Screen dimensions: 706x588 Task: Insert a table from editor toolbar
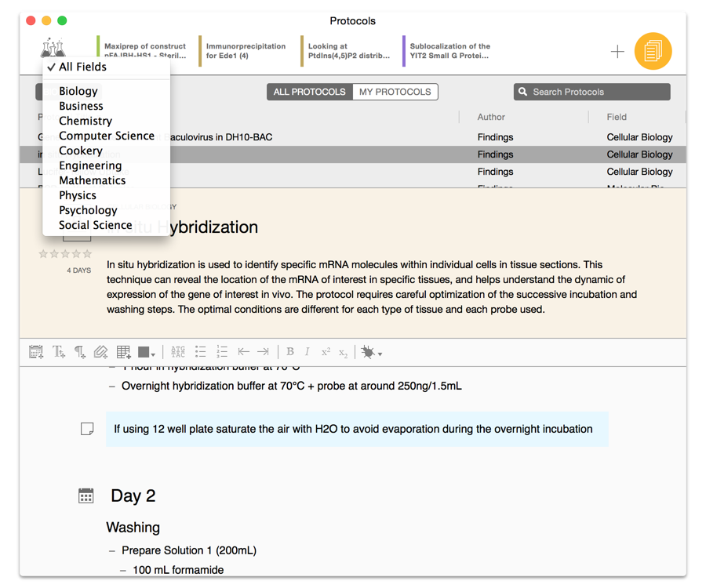(x=123, y=353)
